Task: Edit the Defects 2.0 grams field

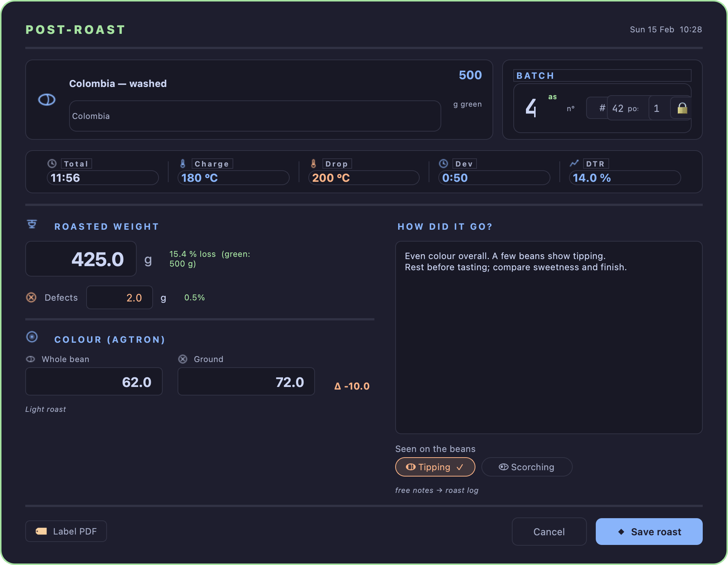Action: (x=120, y=297)
